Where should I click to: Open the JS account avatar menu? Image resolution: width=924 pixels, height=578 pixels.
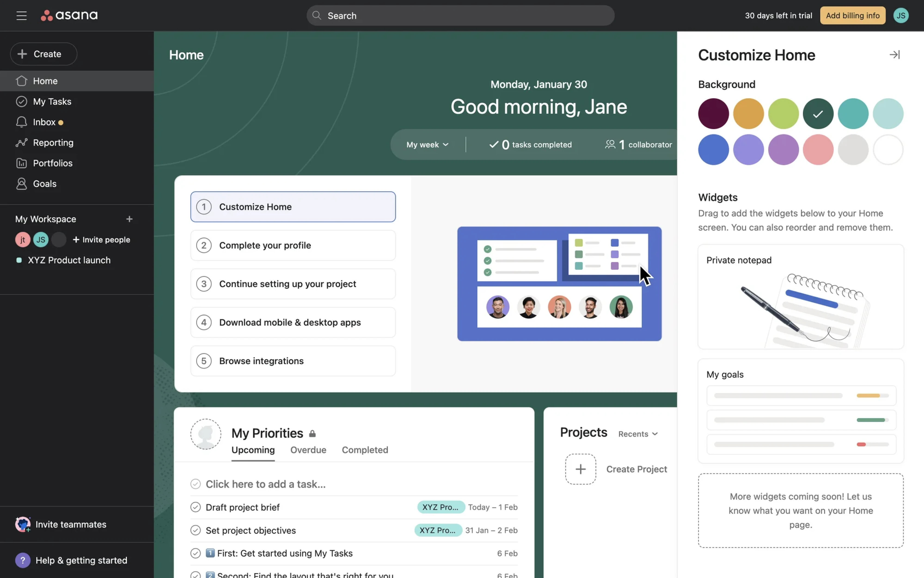click(901, 15)
